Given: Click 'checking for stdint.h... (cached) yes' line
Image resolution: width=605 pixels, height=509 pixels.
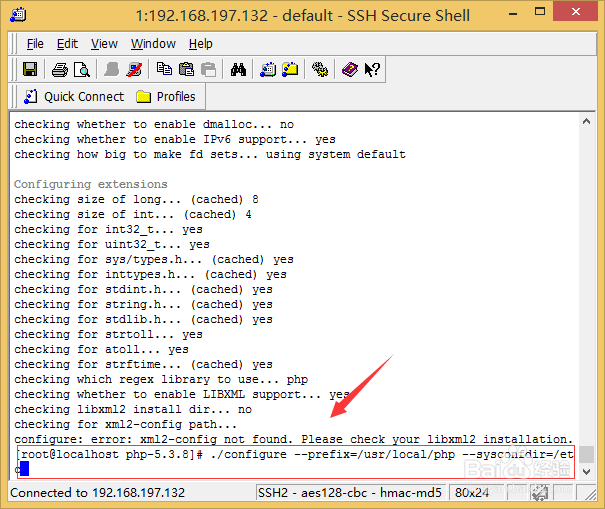Looking at the screenshot, I should (x=144, y=289).
